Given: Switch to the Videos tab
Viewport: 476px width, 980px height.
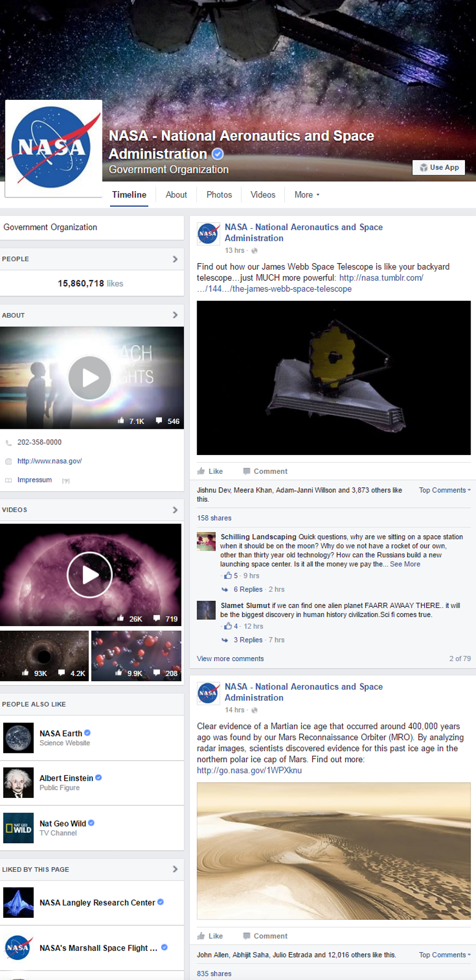Looking at the screenshot, I should click(263, 195).
